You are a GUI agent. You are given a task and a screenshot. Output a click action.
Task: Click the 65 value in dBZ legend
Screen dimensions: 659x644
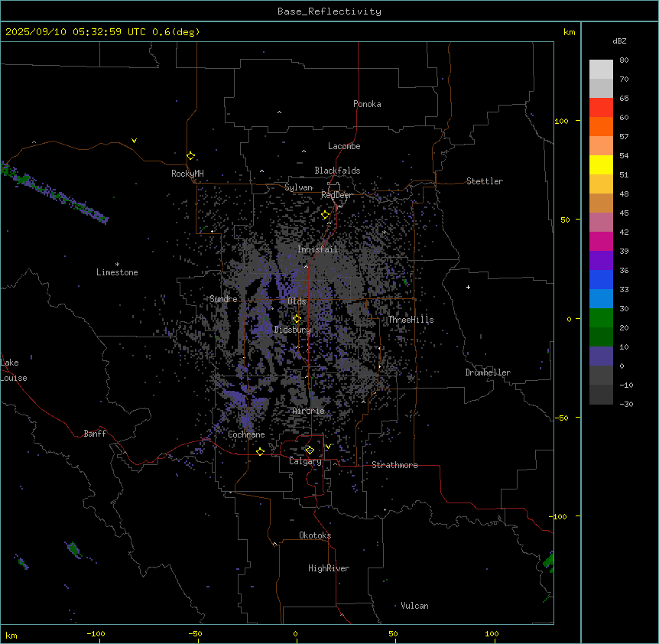point(624,99)
